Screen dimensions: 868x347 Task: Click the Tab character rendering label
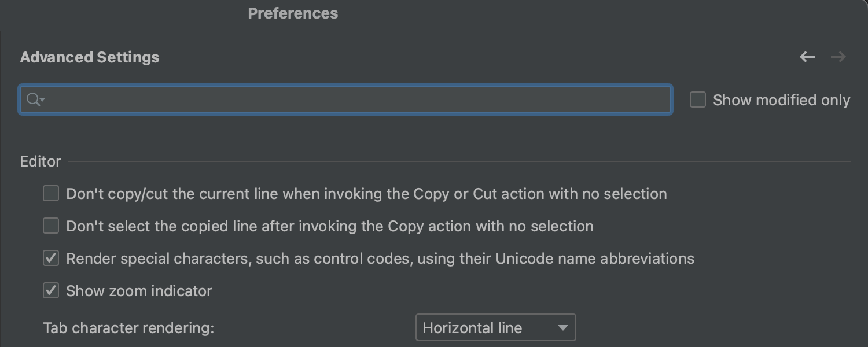[128, 328]
